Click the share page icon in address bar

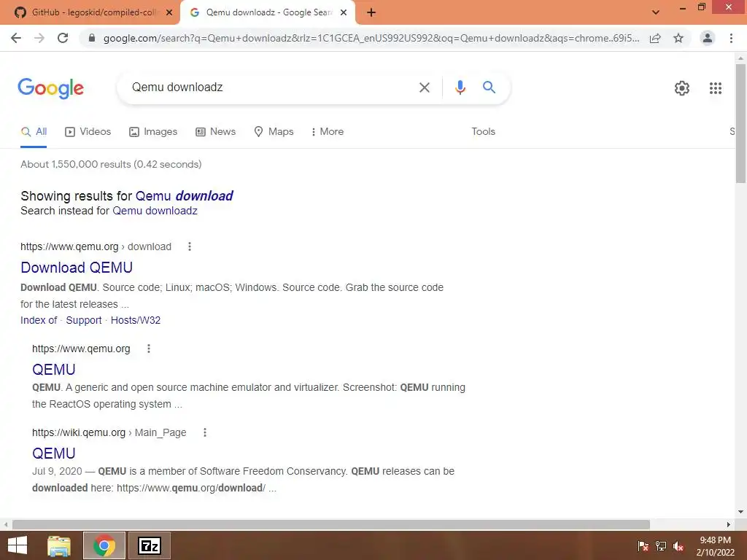click(x=655, y=38)
